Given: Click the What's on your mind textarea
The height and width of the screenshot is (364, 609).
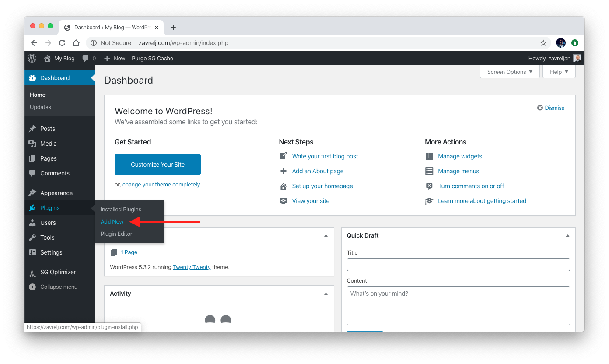Looking at the screenshot, I should point(458,306).
